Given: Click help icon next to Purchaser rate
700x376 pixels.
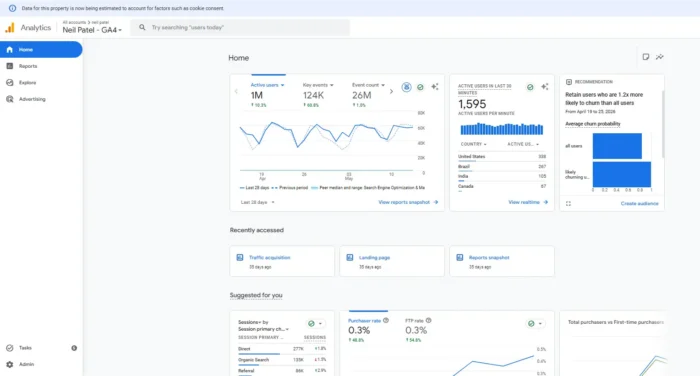Looking at the screenshot, I should coord(386,320).
